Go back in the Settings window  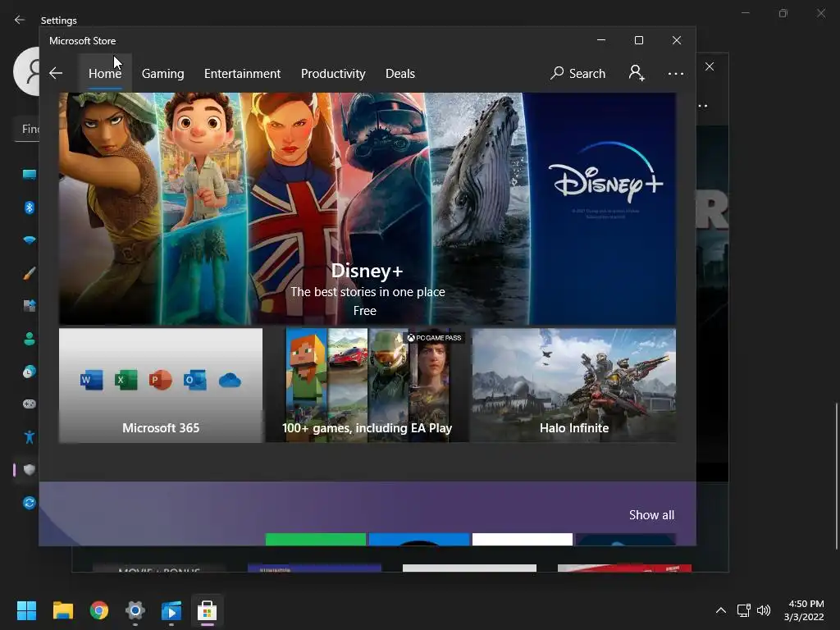coord(20,20)
